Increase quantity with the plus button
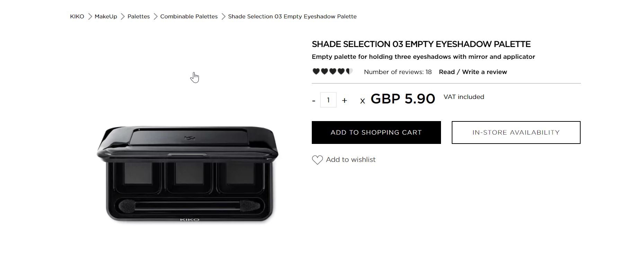This screenshot has height=256, width=644. pyautogui.click(x=344, y=100)
